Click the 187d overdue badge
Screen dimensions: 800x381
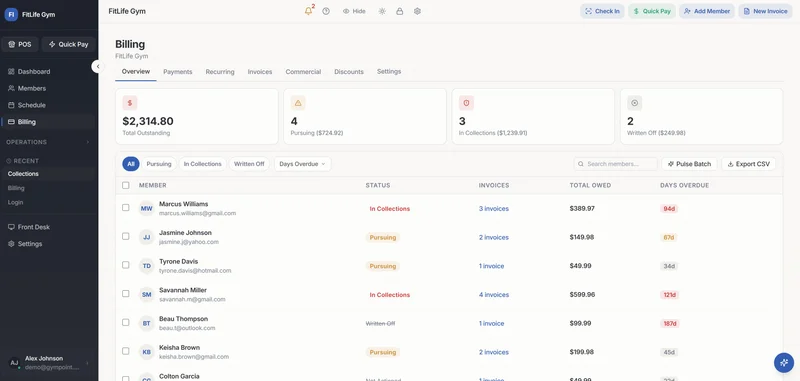click(669, 323)
